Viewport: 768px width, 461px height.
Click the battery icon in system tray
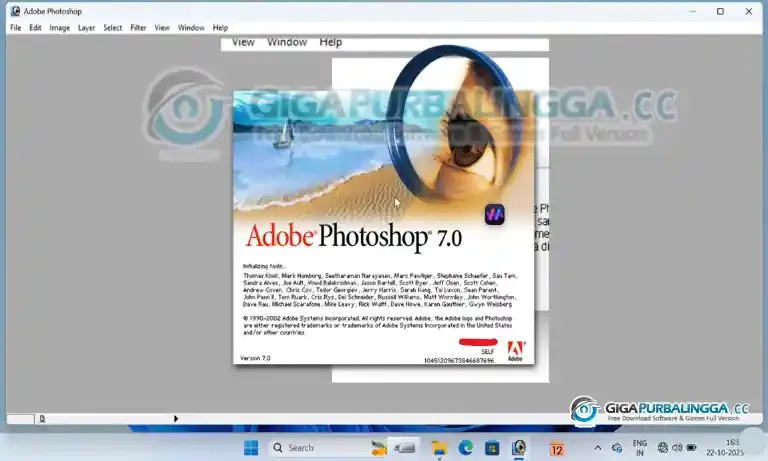pos(692,448)
